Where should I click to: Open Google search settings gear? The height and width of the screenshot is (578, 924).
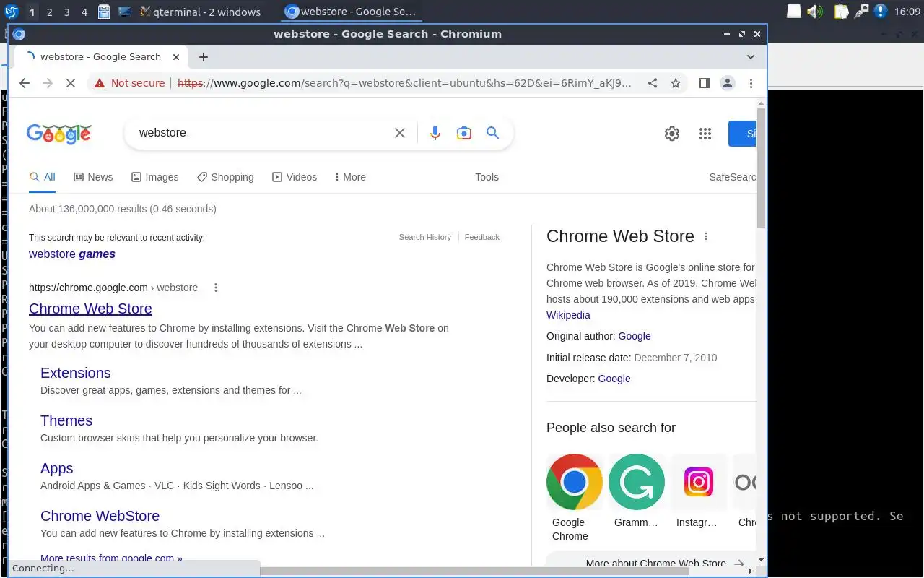tap(672, 134)
